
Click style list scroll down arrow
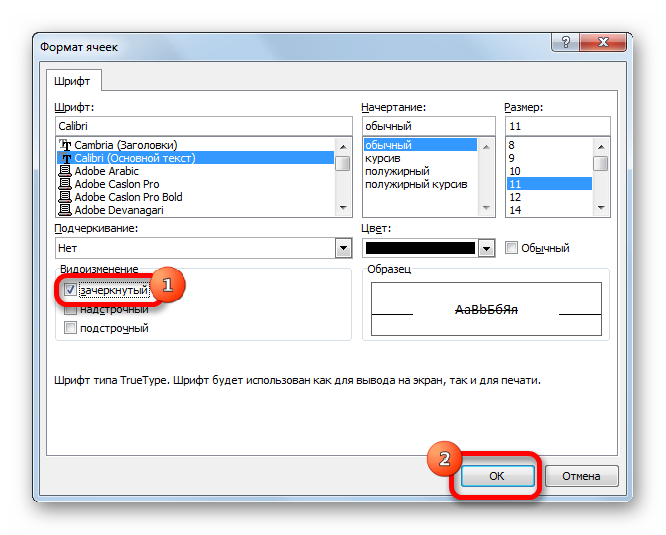[486, 208]
